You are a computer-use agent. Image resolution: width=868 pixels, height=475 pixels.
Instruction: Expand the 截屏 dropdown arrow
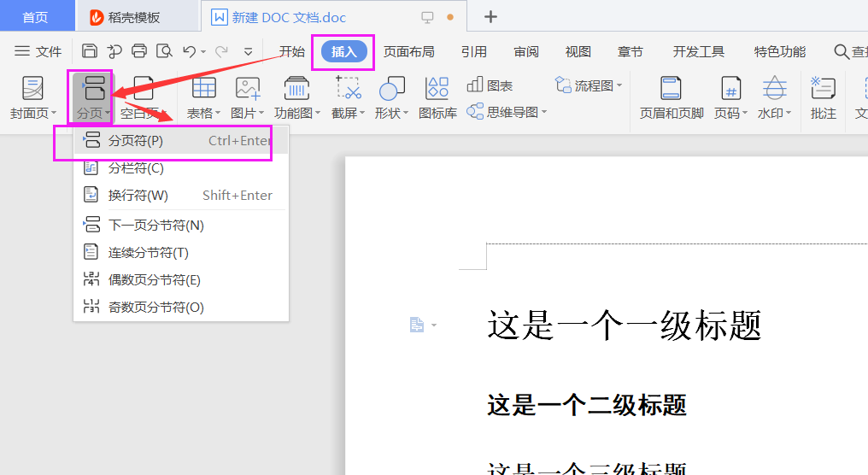pyautogui.click(x=362, y=113)
